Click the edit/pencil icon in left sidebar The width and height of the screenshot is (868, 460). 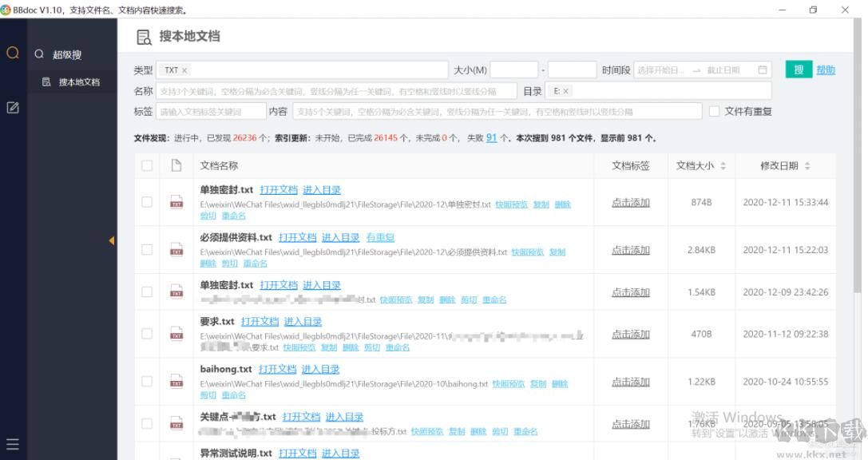12,107
